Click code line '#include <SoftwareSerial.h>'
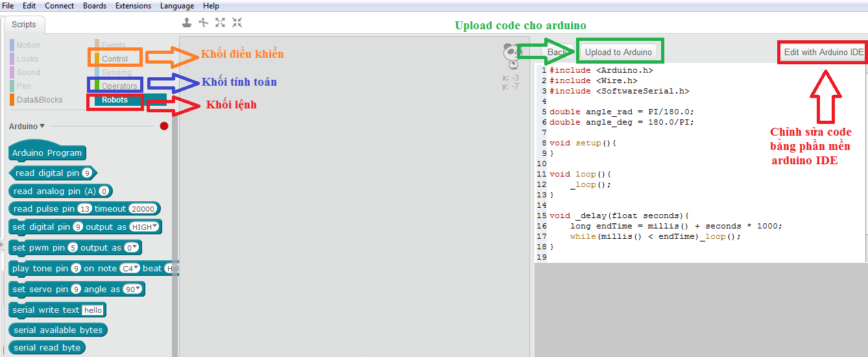This screenshot has height=357, width=868. coord(620,92)
